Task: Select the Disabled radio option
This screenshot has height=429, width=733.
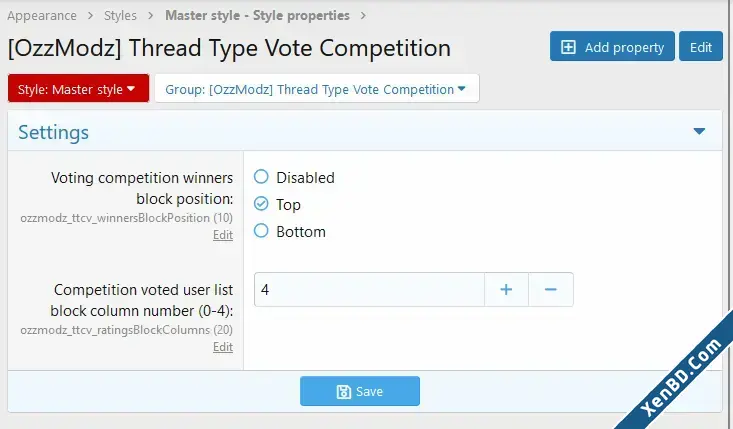Action: tap(261, 177)
